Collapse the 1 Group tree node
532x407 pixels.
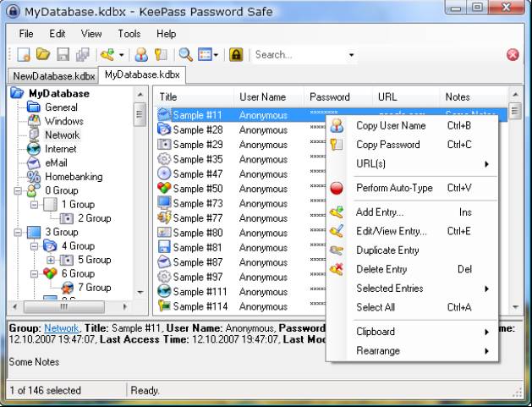[34, 205]
